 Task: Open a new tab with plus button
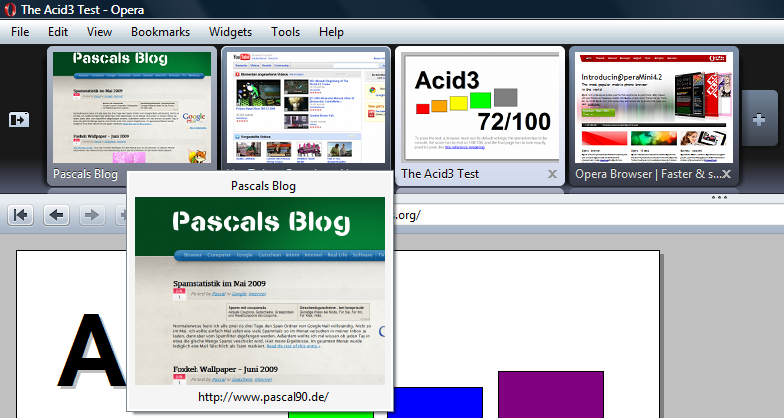tap(759, 120)
